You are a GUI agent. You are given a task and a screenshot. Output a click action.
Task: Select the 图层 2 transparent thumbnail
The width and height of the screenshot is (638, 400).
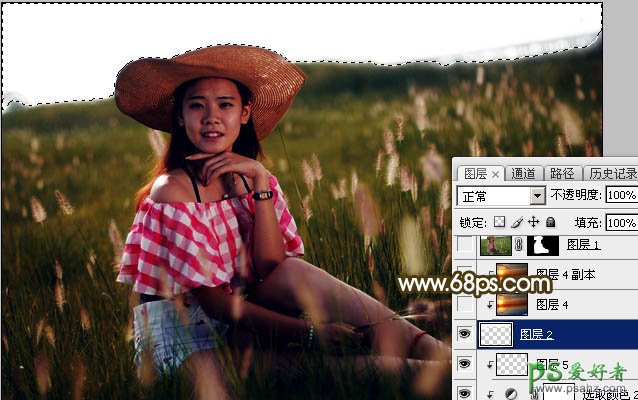(496, 334)
